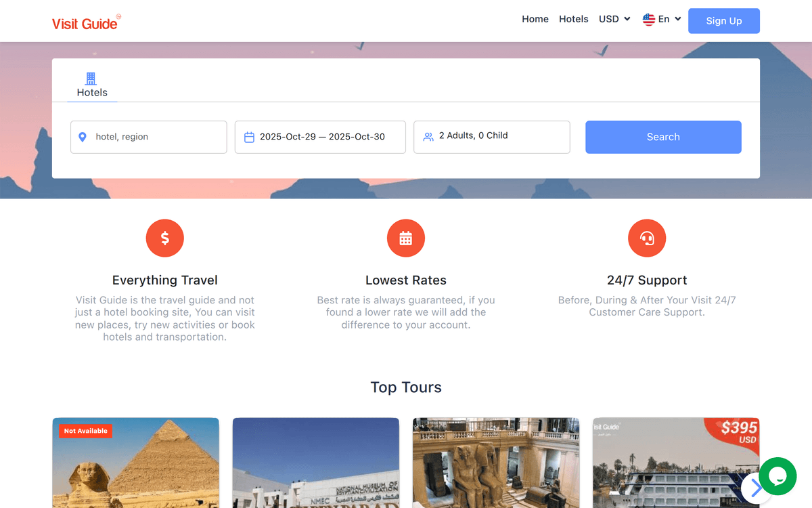812x508 pixels.
Task: Expand the En language selector
Action: [660, 19]
